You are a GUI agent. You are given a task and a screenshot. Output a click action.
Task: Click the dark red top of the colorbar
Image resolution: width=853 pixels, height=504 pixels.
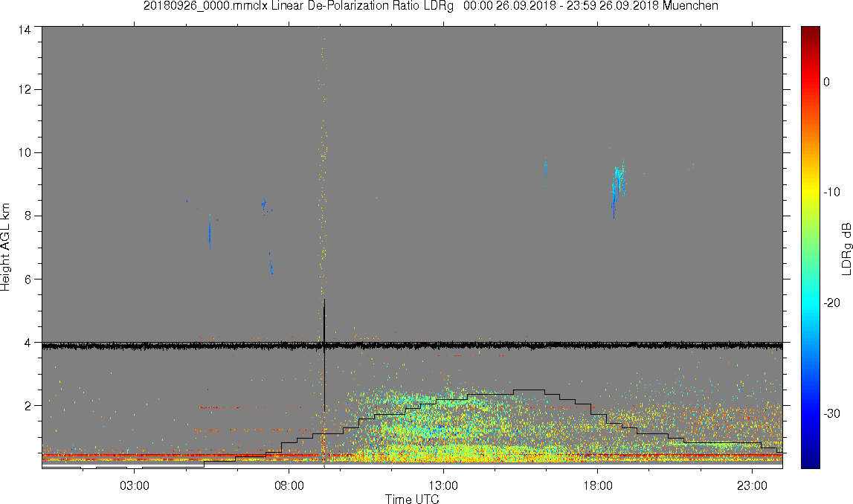pyautogui.click(x=810, y=31)
